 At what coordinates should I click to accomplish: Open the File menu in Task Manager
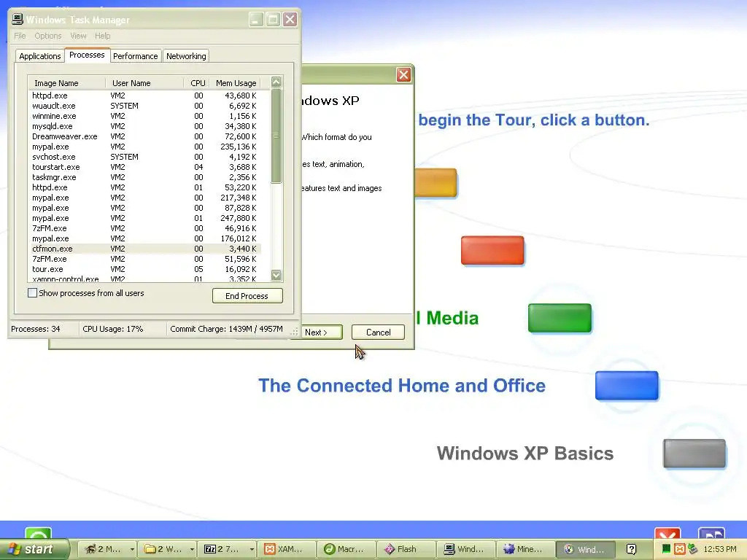20,36
